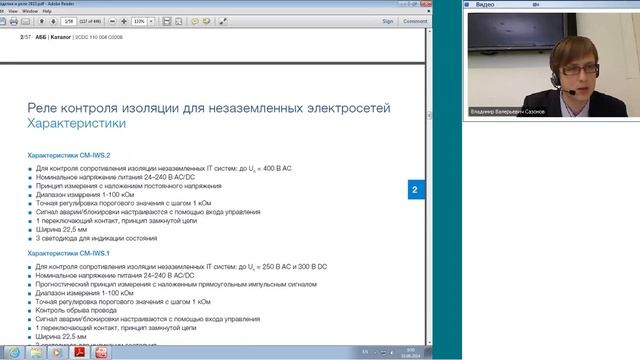640x360 pixels.
Task: Click the red app icon beside Adobe Reader
Action: [101, 353]
